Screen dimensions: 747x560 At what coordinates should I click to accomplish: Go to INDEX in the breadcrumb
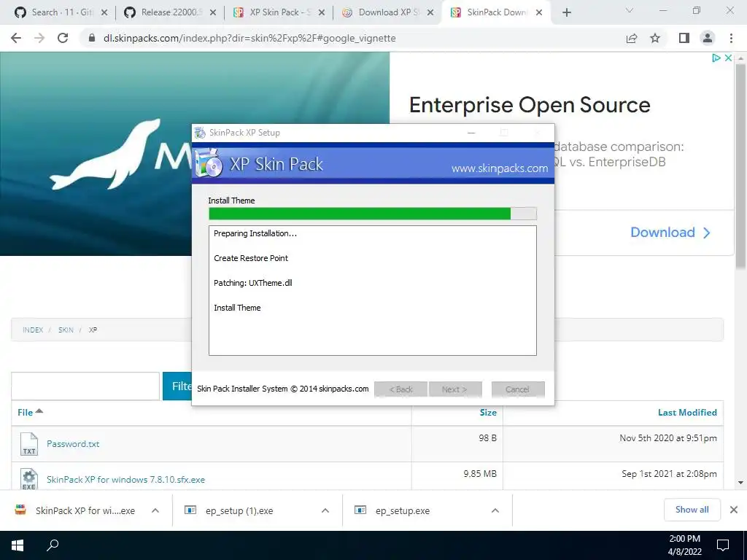click(33, 330)
